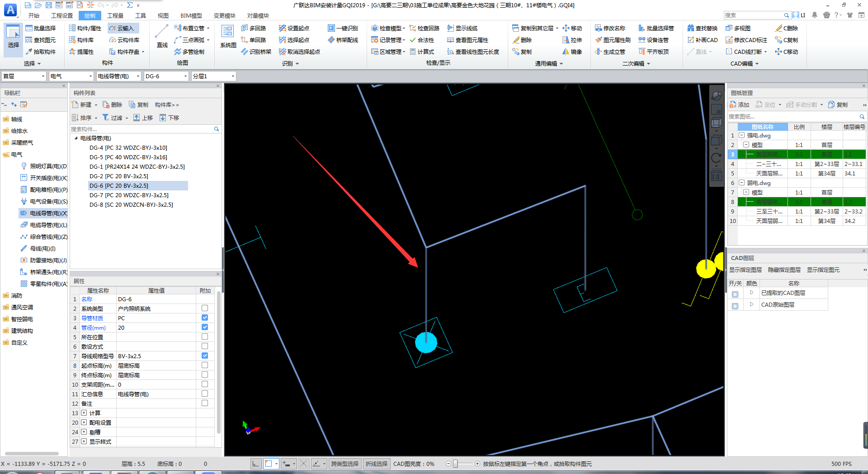Open the 变更模块 ribbon tab
The height and width of the screenshot is (474, 868).
coord(225,15)
